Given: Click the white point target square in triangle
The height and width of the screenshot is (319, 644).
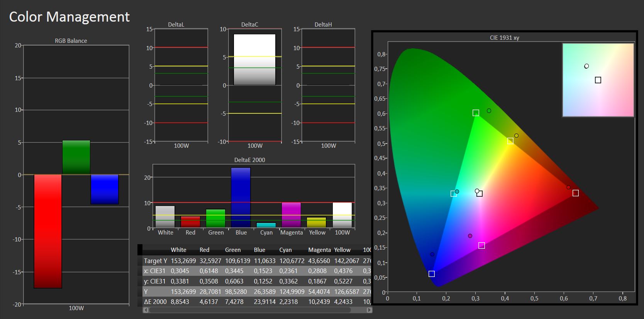Looking at the screenshot, I should coord(480,194).
